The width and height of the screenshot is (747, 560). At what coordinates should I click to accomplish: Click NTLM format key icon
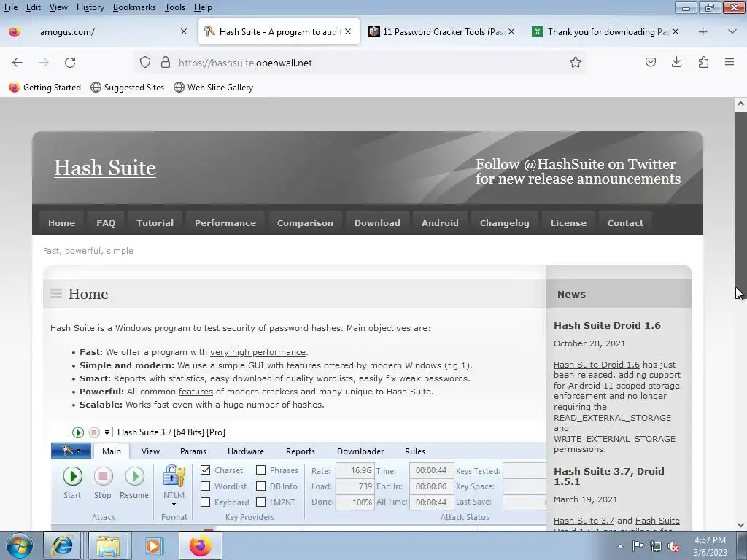[174, 476]
